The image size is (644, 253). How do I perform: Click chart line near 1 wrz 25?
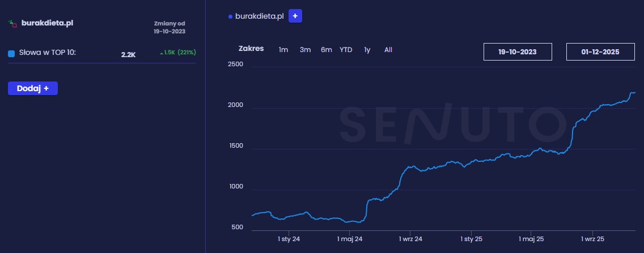pos(592,112)
